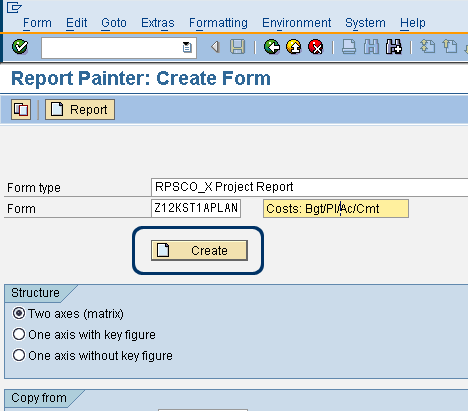468x411 pixels.
Task: Click the red Cancel icon
Action: (x=316, y=47)
